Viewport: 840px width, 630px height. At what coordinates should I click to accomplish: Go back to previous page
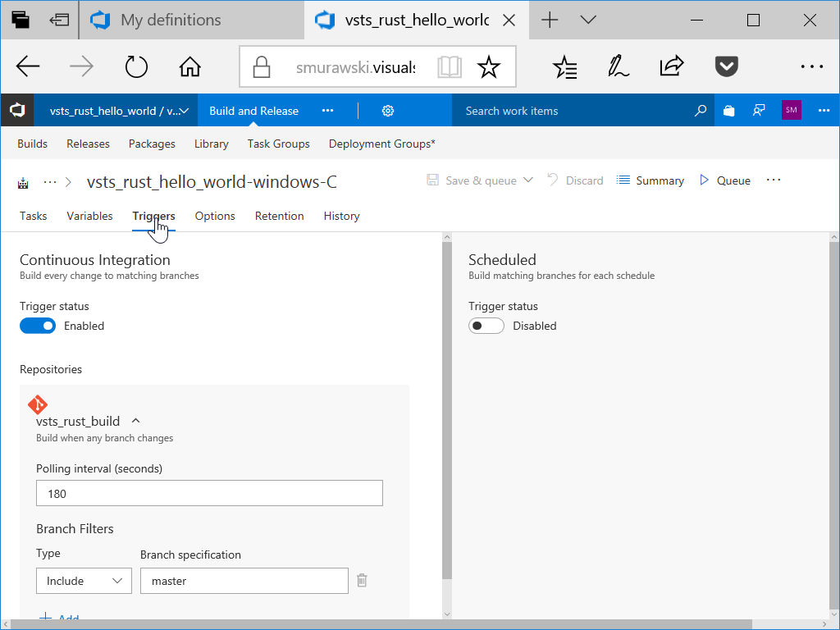pos(28,66)
